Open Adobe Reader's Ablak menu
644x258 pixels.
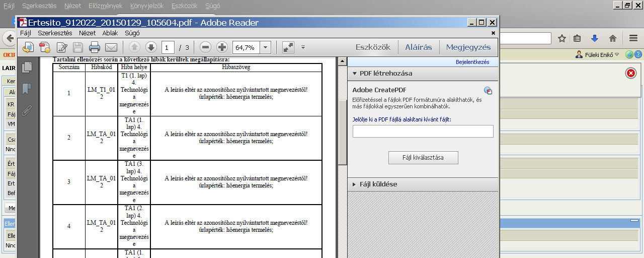(x=110, y=33)
